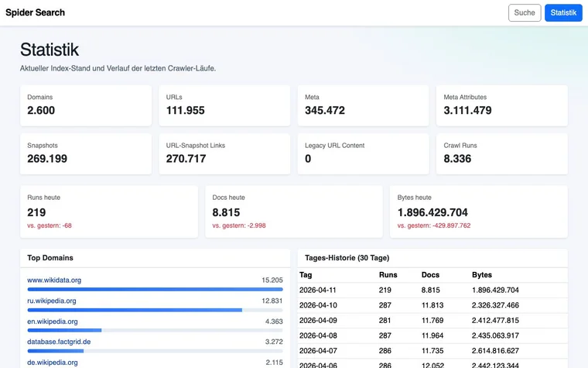Viewport: 588px width, 368px height.
Task: Click the bytes cell 2.326.327.466
Action: [x=495, y=305]
